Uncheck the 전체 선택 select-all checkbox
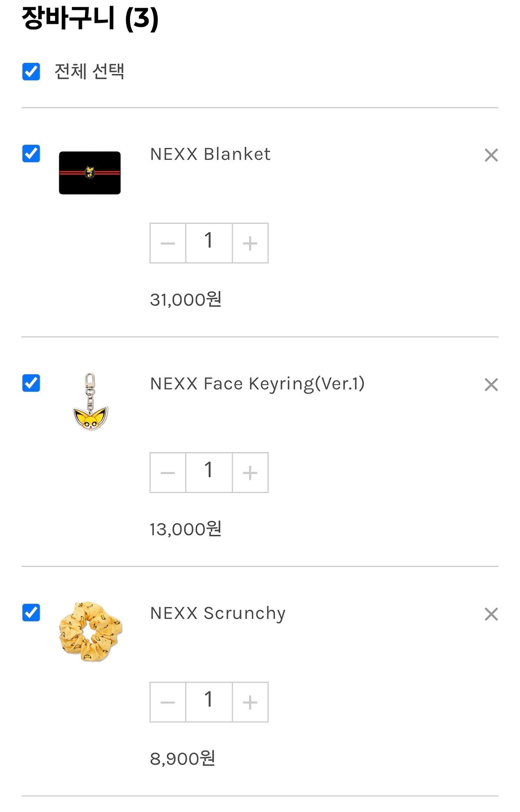520x812 pixels. pos(31,71)
